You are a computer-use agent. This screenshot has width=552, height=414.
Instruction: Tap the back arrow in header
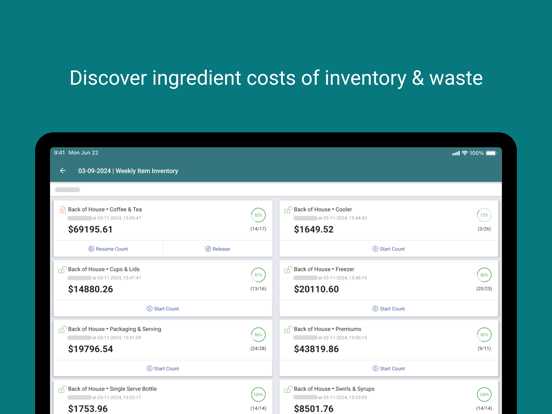click(x=63, y=171)
